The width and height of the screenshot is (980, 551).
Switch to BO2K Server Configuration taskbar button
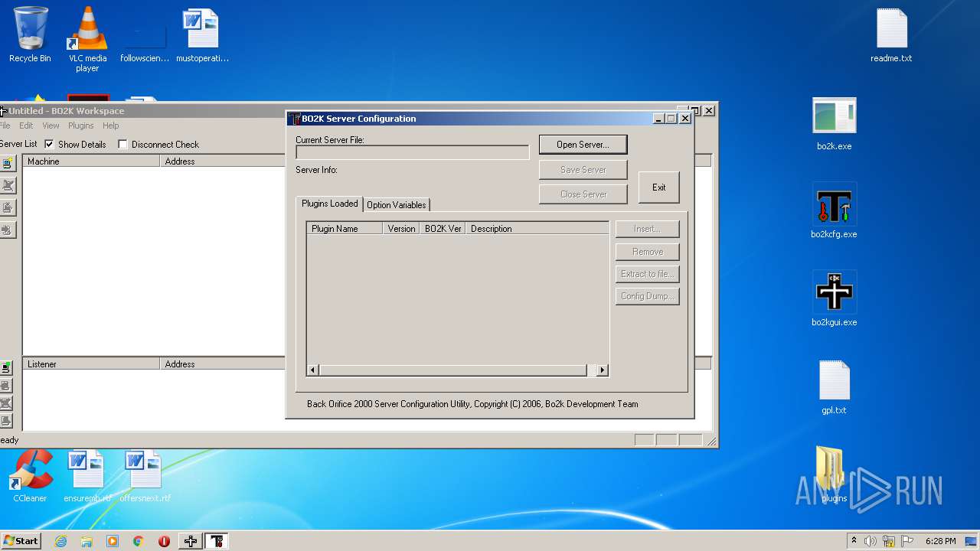(217, 541)
